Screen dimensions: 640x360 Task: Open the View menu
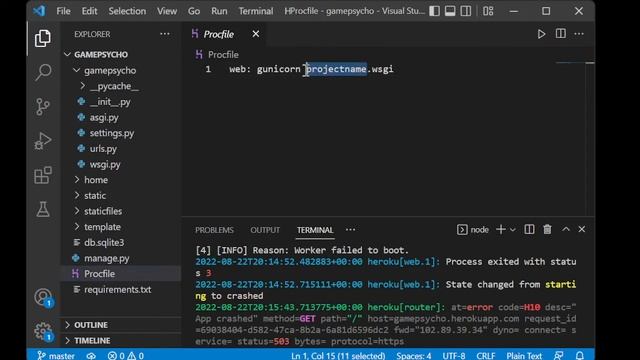pos(167,11)
